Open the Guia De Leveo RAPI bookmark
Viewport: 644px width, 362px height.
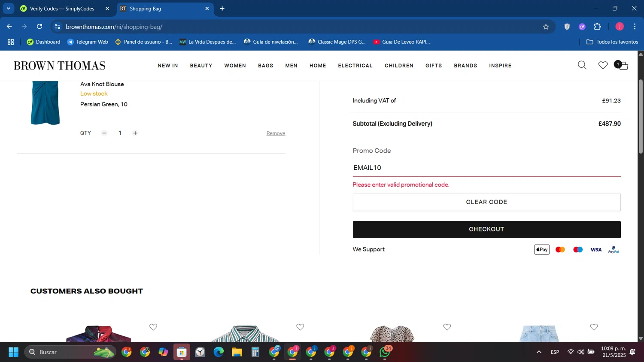coord(401,42)
